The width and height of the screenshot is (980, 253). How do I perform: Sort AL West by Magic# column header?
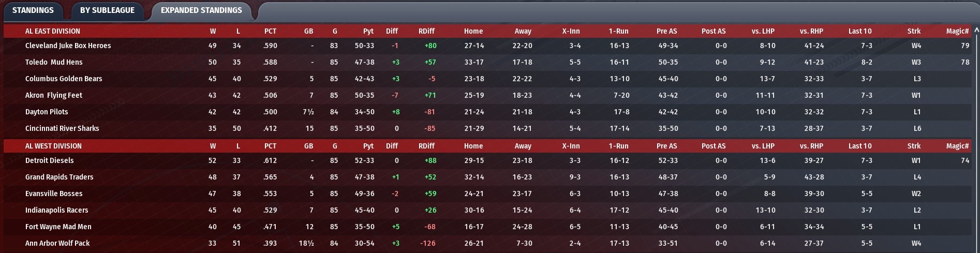pyautogui.click(x=957, y=146)
